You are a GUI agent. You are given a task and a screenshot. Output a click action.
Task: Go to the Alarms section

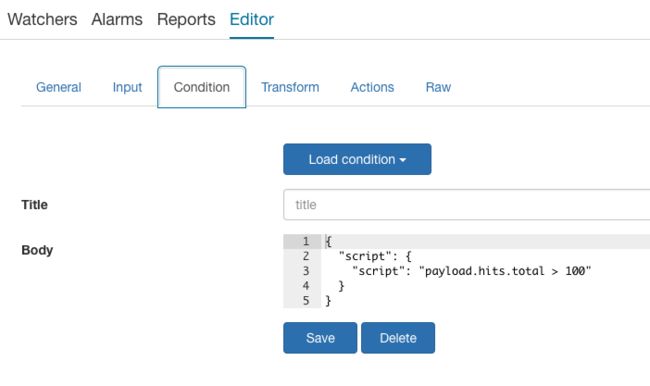[117, 19]
